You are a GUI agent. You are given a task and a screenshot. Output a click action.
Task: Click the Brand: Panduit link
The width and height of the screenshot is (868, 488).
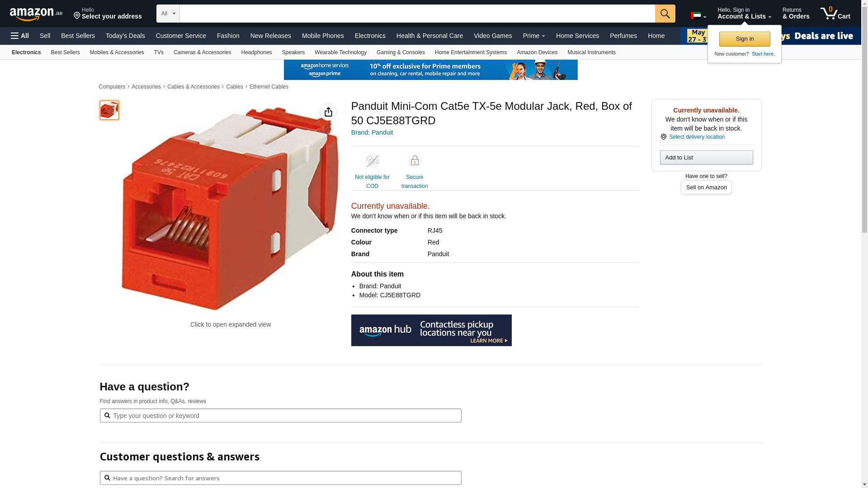(x=372, y=132)
